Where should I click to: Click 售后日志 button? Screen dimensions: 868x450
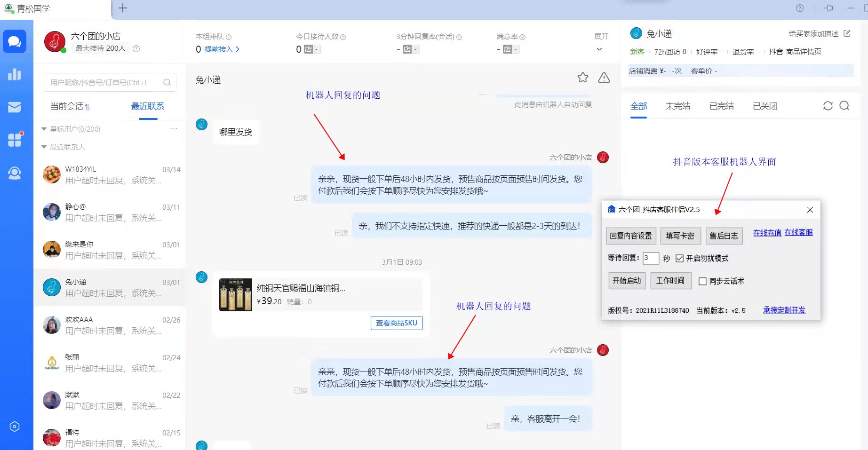point(724,236)
